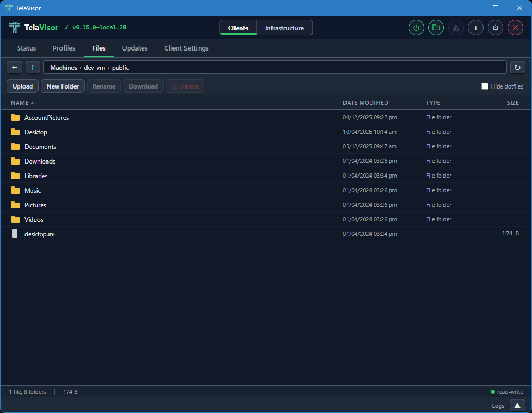The width and height of the screenshot is (532, 413).
Task: Click the Download button
Action: click(143, 86)
